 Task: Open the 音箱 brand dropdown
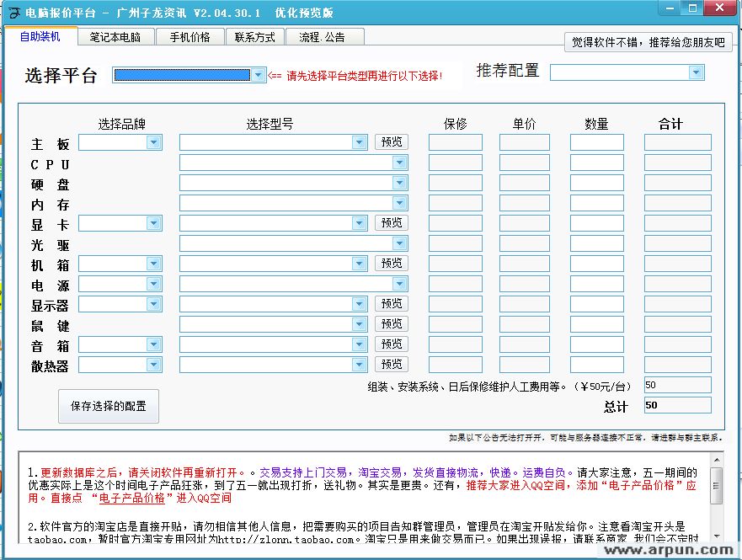(x=153, y=344)
